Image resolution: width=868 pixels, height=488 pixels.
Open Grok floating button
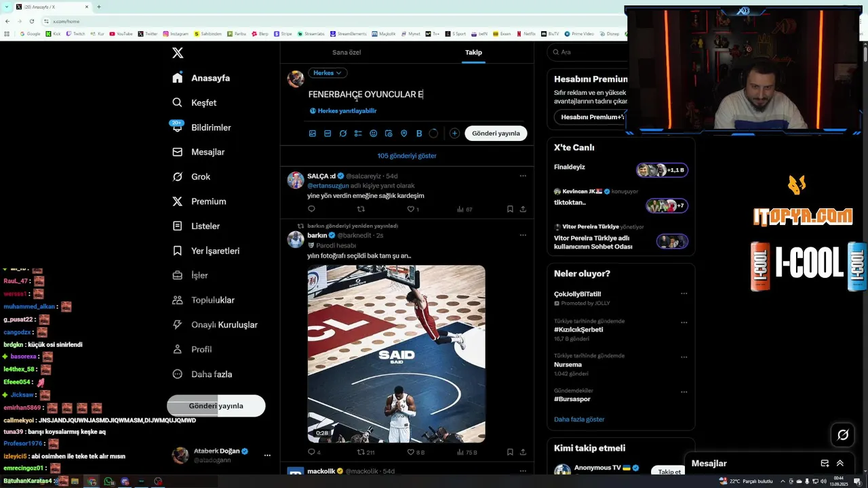[x=843, y=435]
